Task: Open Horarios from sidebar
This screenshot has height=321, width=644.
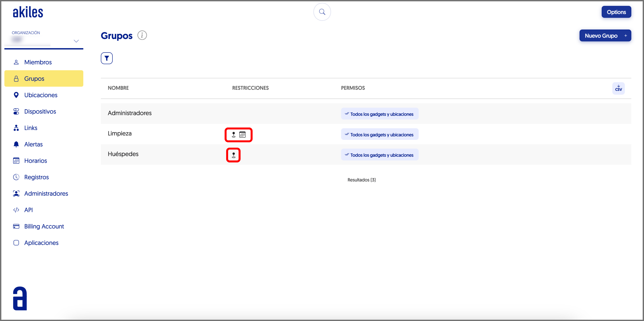Action: tap(35, 160)
